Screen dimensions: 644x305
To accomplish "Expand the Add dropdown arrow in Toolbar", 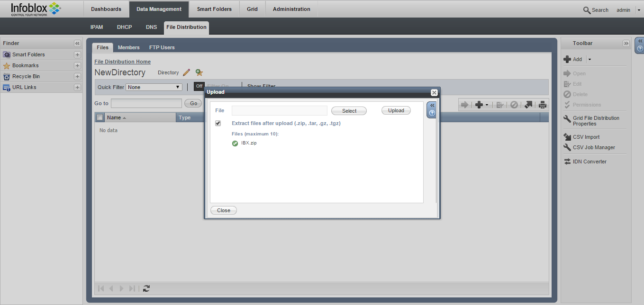I will 590,59.
